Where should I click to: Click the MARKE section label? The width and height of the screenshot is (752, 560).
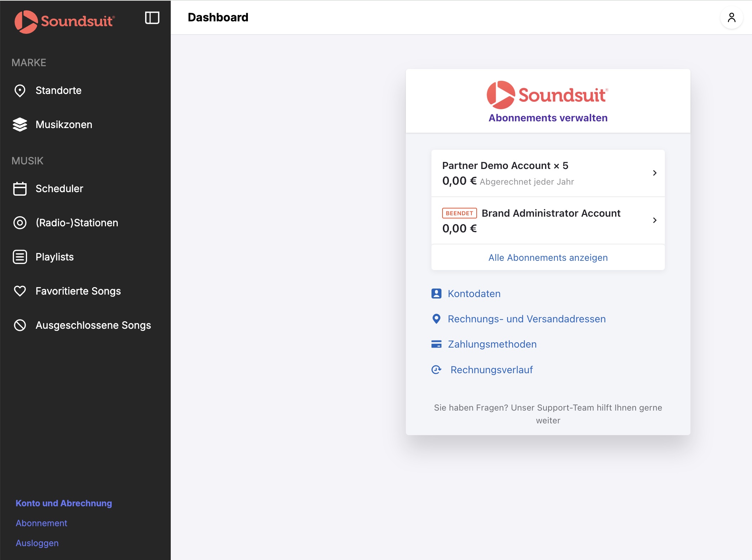[x=29, y=63]
